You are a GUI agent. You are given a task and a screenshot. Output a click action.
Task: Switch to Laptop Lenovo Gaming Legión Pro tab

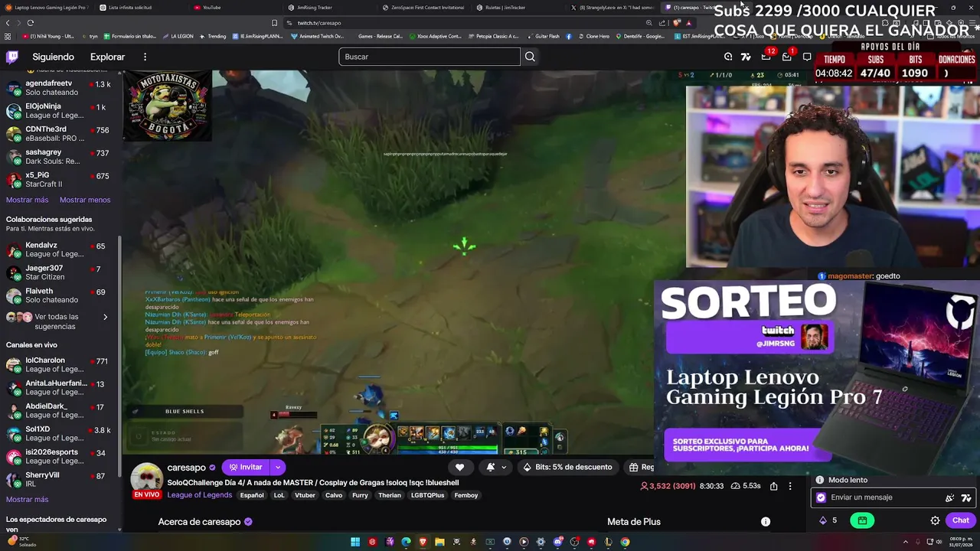(x=46, y=8)
